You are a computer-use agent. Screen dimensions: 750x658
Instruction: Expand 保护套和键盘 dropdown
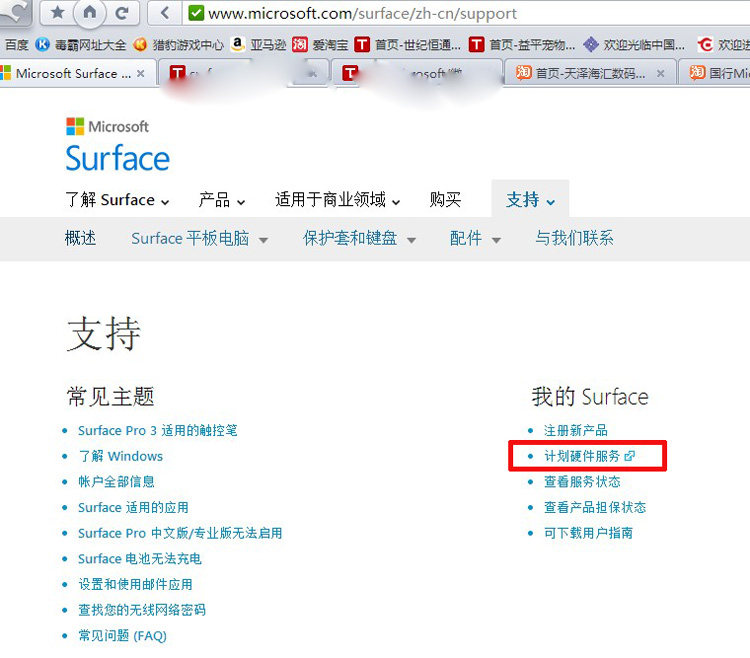coord(359,238)
